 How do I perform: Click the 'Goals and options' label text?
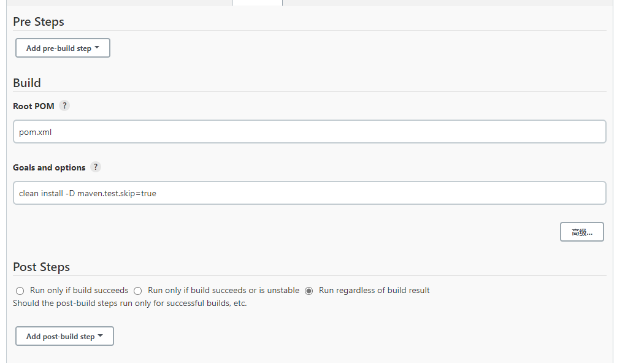coord(49,167)
